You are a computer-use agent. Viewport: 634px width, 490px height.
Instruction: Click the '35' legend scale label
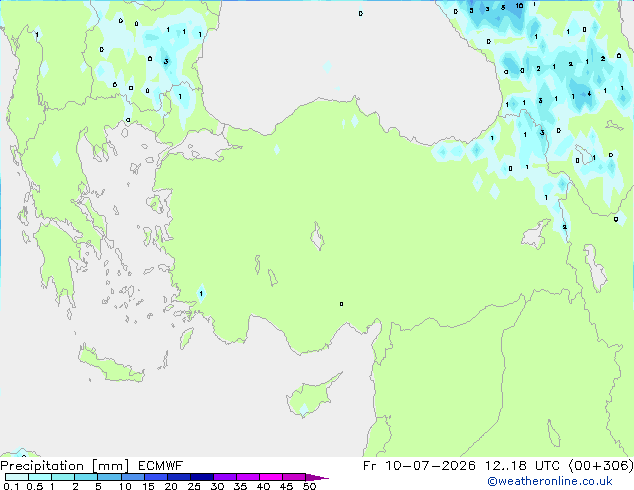(240, 486)
